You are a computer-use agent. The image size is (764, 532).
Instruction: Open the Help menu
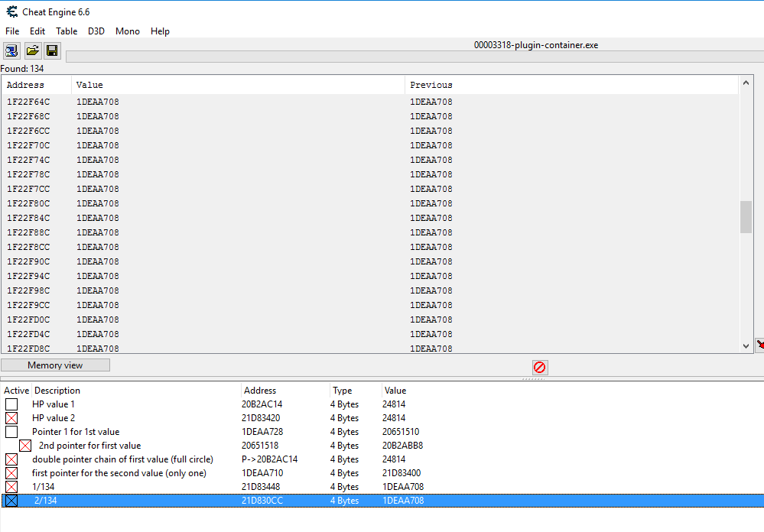pos(160,31)
